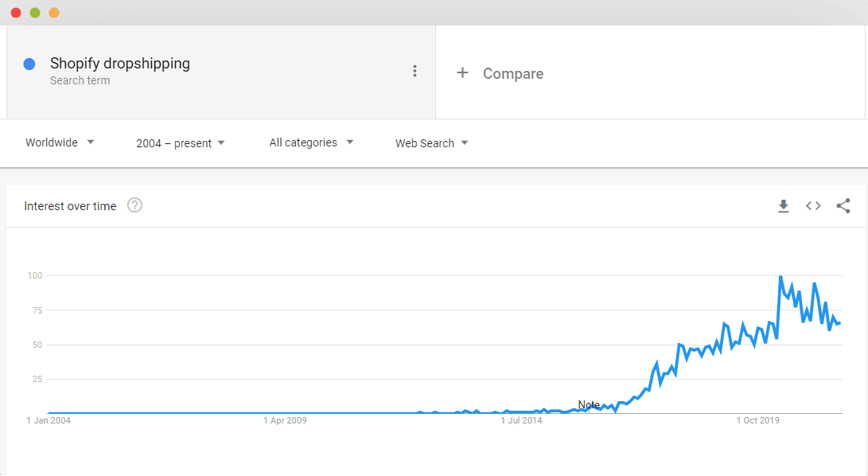Click the red window button
Viewport: 868px width, 476px height.
(x=16, y=13)
